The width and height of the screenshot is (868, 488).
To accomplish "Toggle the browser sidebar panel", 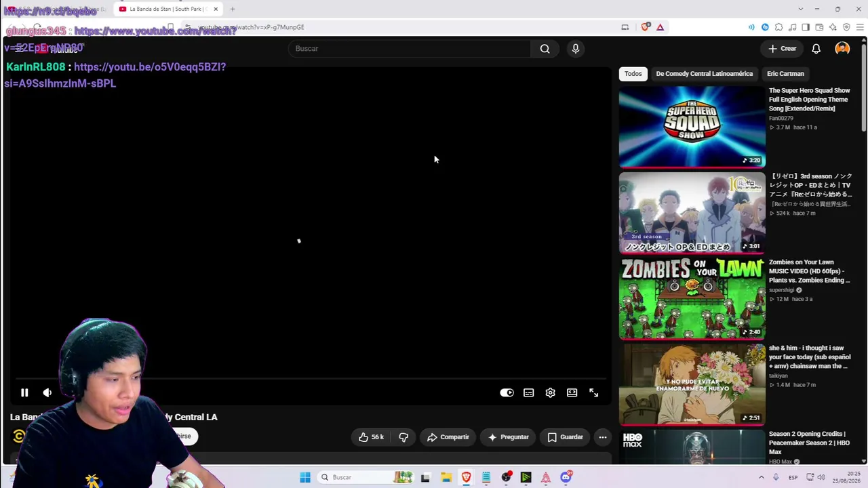I will (x=806, y=27).
